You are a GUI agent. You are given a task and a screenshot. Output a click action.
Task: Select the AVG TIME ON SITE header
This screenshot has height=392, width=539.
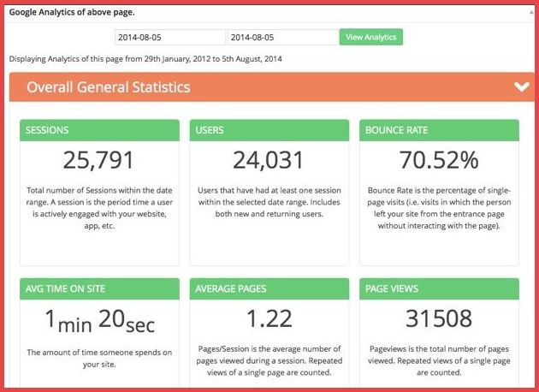[x=99, y=288]
